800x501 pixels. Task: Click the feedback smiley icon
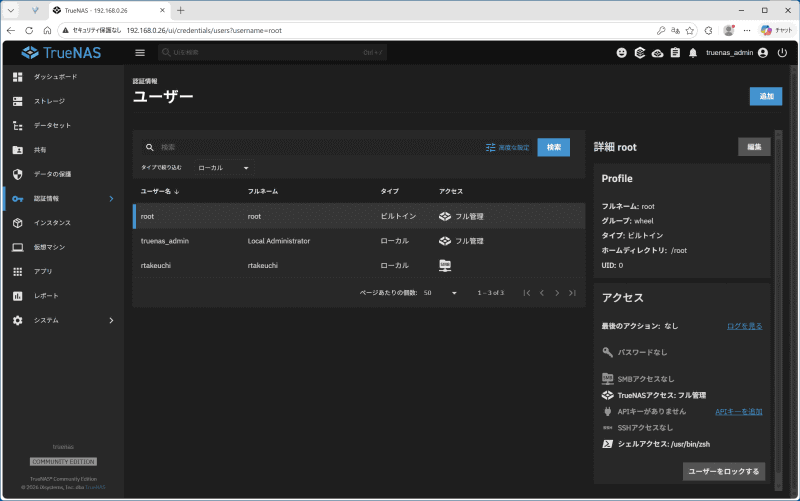621,53
